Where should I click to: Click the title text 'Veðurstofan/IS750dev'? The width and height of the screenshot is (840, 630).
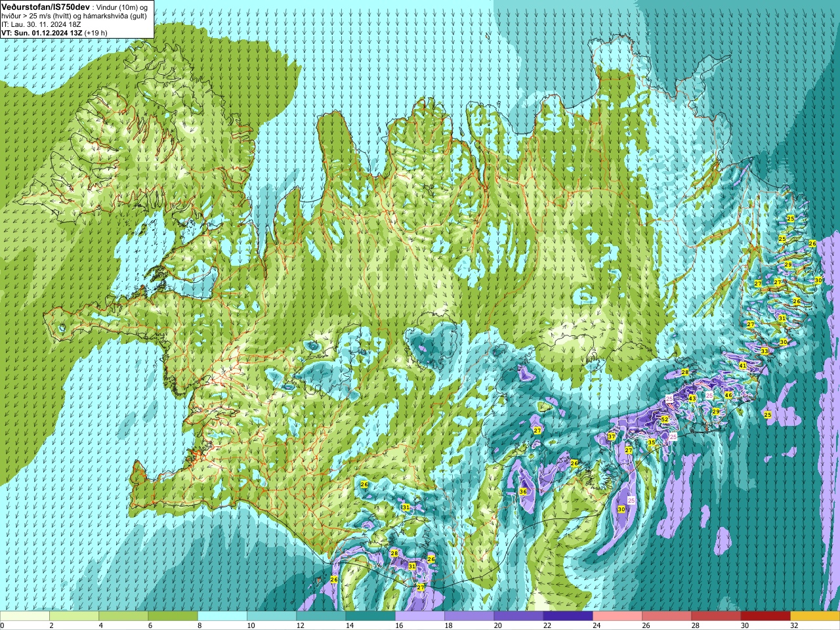pos(46,7)
